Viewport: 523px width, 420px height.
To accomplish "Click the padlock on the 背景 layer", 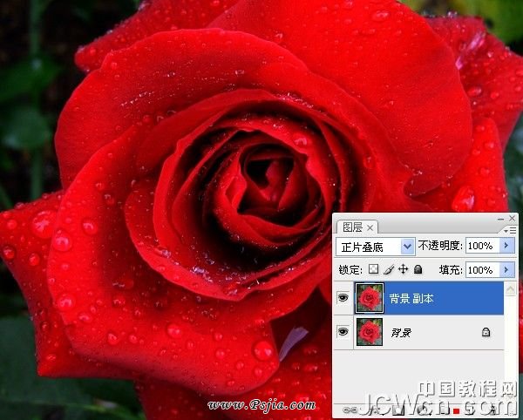I will [x=486, y=332].
